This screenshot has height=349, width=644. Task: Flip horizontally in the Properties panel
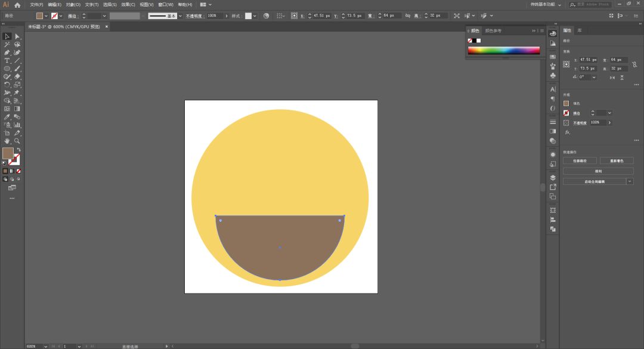(x=612, y=77)
